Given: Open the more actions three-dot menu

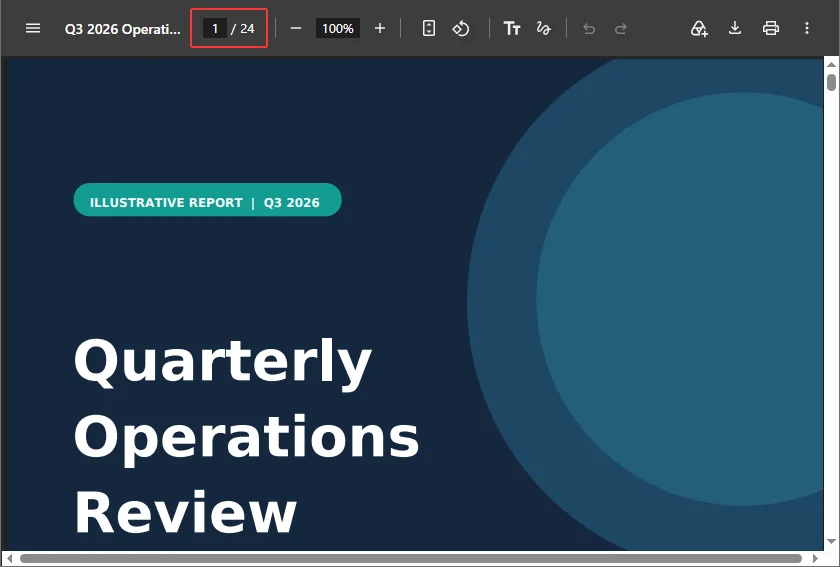Looking at the screenshot, I should [807, 28].
